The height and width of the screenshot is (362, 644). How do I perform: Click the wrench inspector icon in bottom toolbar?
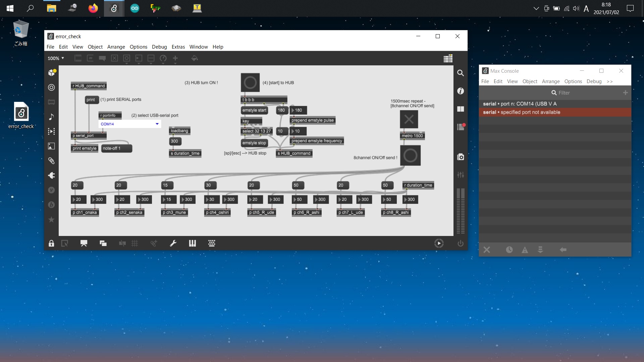(173, 243)
